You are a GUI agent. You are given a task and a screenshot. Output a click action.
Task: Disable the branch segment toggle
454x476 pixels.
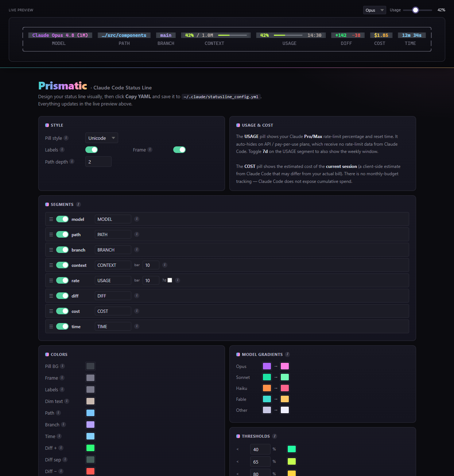[62, 250]
